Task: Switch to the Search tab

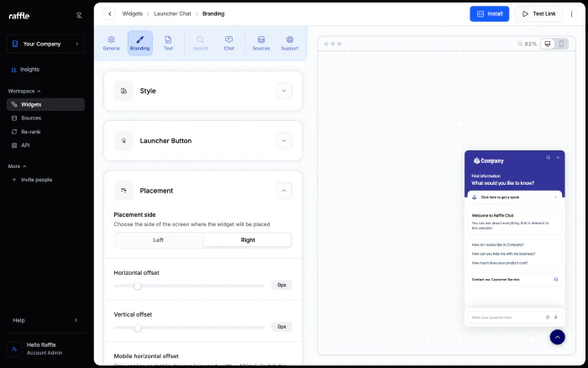Action: coord(201,43)
